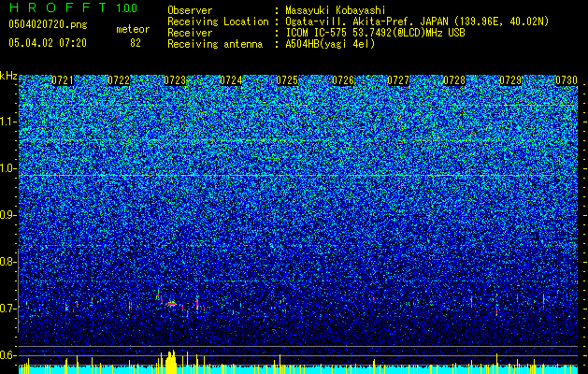The width and height of the screenshot is (588, 374).
Task: Click the 0721 time marker
Action: pos(63,80)
